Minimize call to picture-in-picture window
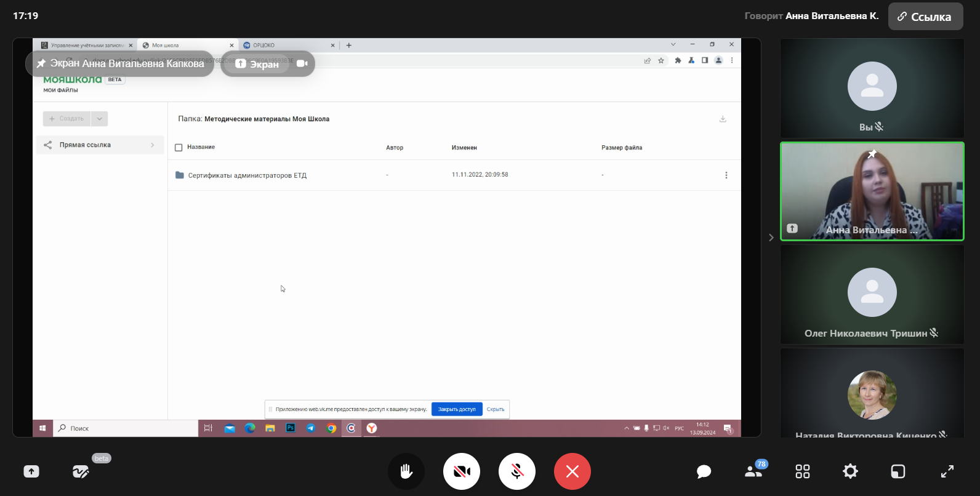The image size is (980, 496). point(898,471)
